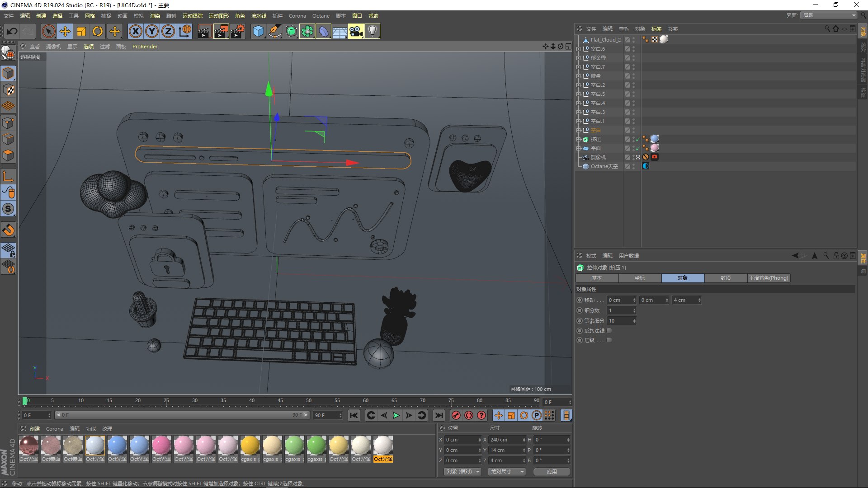Play the animation forwards

396,415
